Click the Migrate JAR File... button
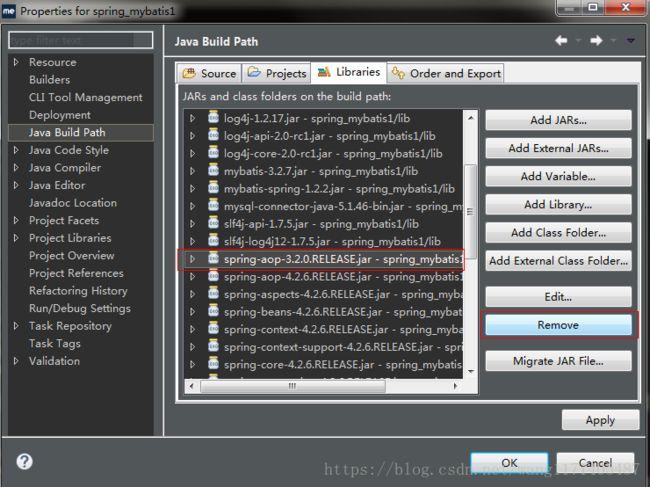 (558, 361)
